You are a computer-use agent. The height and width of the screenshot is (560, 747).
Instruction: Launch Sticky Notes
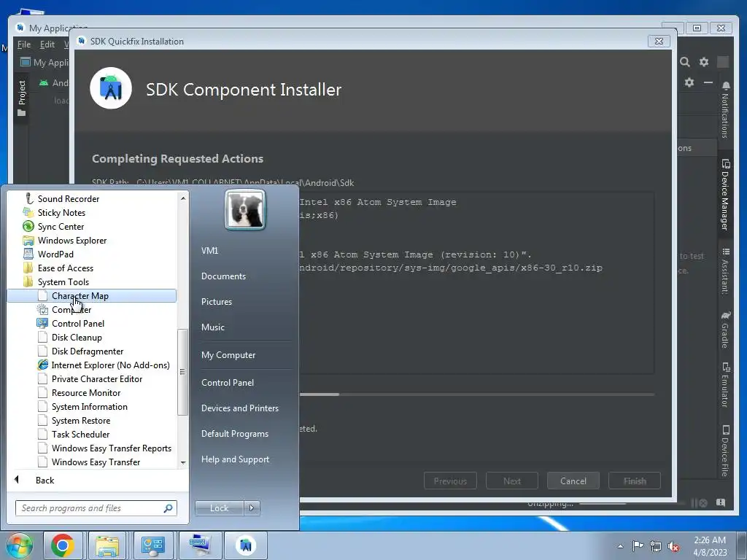[61, 212]
